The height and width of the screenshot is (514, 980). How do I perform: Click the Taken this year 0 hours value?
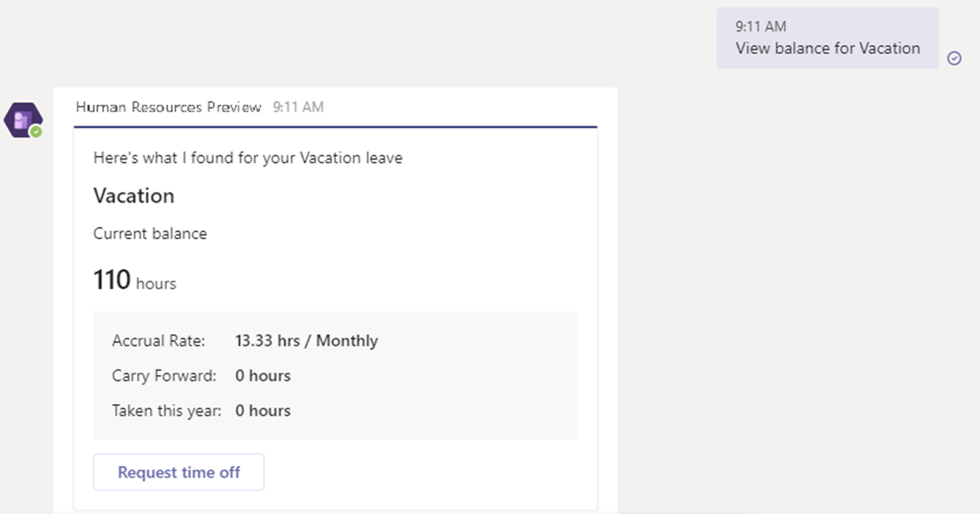coord(263,410)
